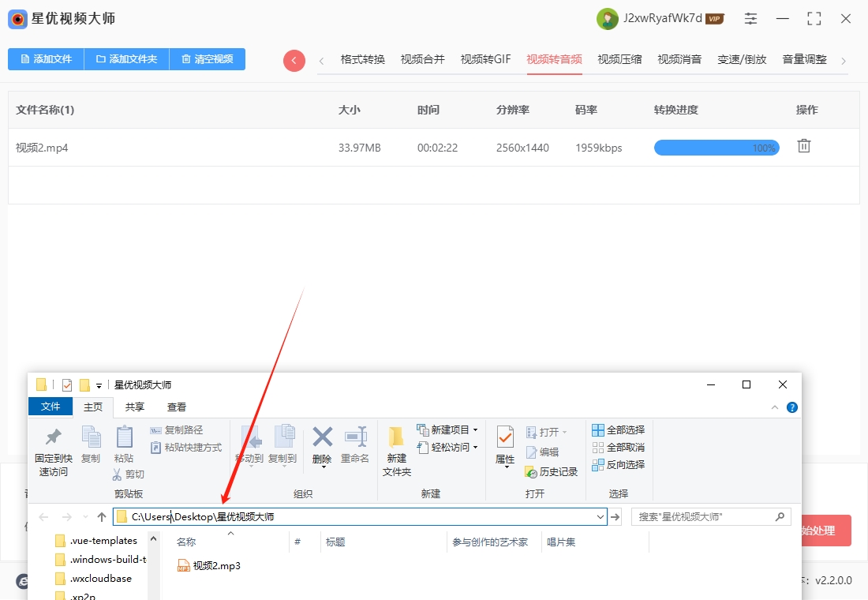This screenshot has width=868, height=600.
Task: Collapse the Explorer ribbon with chevron
Action: pos(774,407)
